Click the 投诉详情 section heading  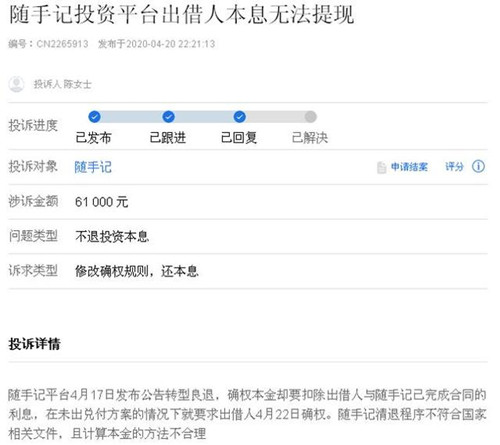pyautogui.click(x=34, y=344)
